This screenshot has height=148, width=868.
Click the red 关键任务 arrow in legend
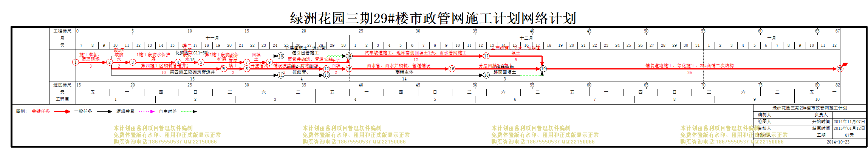coord(62,111)
